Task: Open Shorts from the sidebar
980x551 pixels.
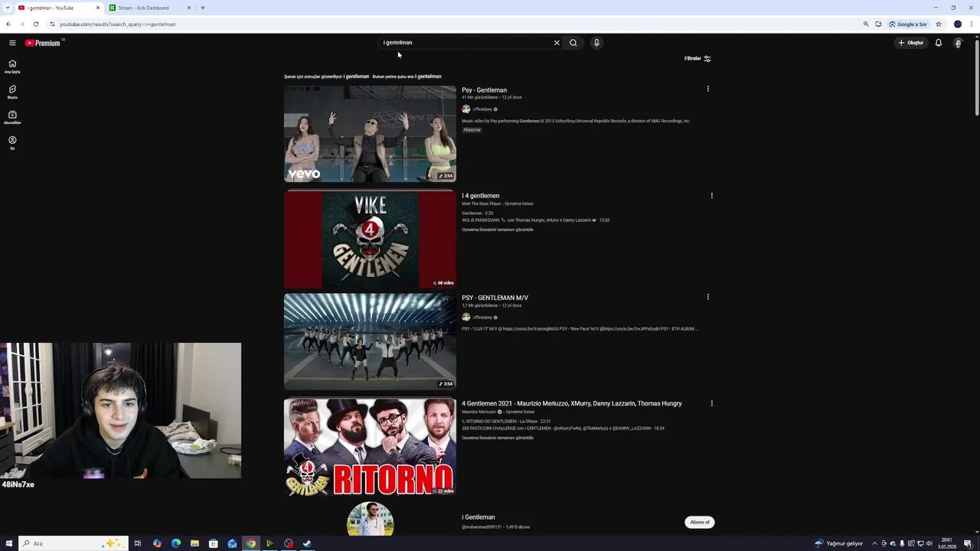Action: point(12,92)
